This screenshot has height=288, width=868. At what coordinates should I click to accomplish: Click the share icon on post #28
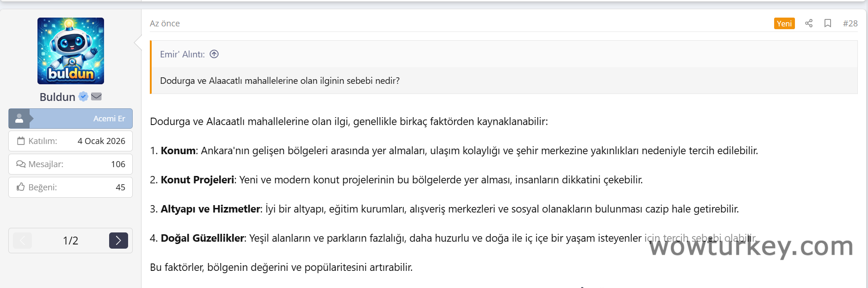click(809, 23)
